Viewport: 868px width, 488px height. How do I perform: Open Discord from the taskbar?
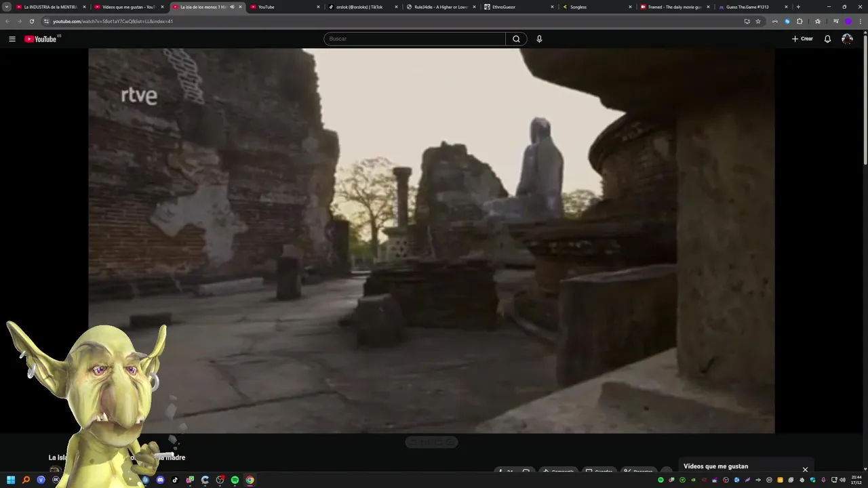pyautogui.click(x=160, y=480)
